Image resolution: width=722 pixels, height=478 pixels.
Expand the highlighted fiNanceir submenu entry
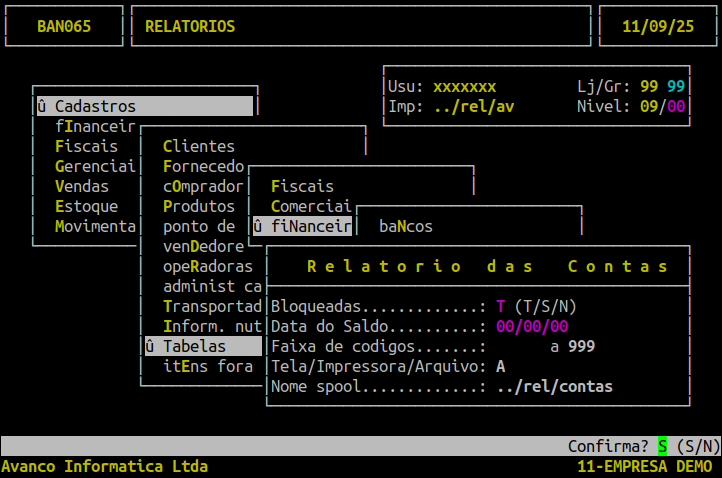coord(301,226)
